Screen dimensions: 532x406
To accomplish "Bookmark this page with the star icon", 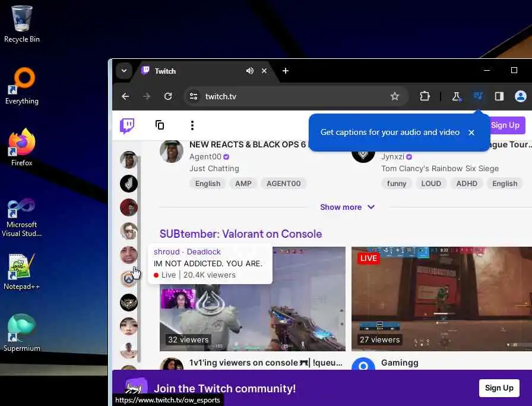I will point(395,96).
